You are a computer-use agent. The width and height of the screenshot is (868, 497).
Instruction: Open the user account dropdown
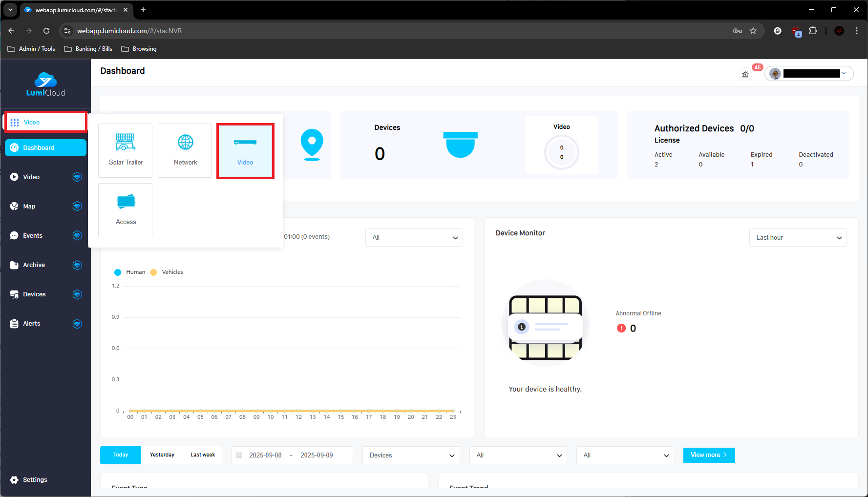coord(809,74)
